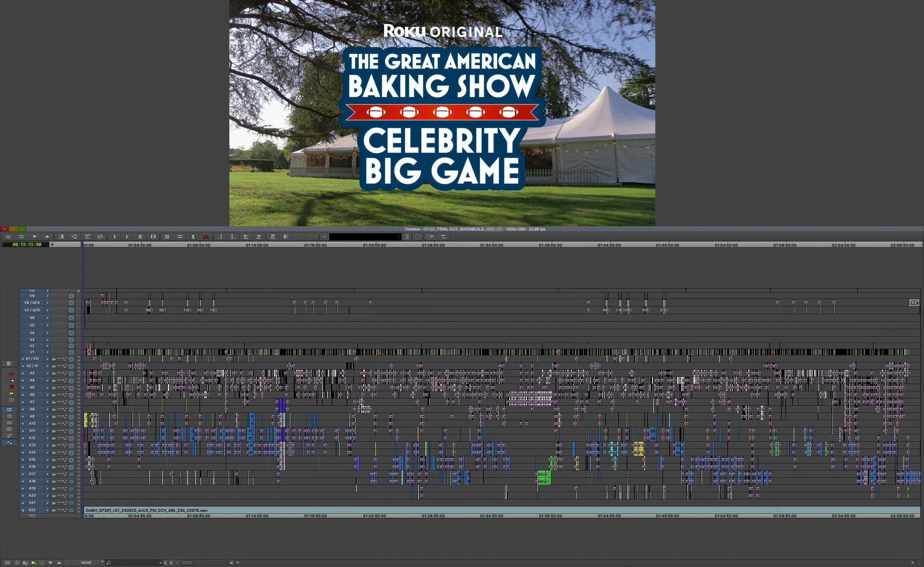Click the A19 track monitor speaker icon
The height and width of the screenshot is (567, 924).
pyautogui.click(x=23, y=489)
